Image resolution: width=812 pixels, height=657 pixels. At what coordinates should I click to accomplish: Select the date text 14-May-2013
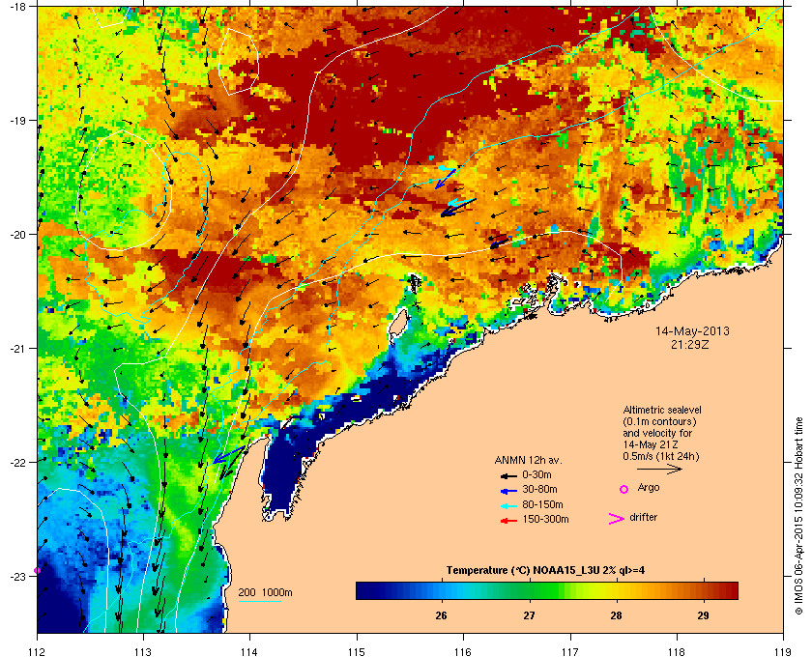pyautogui.click(x=692, y=330)
